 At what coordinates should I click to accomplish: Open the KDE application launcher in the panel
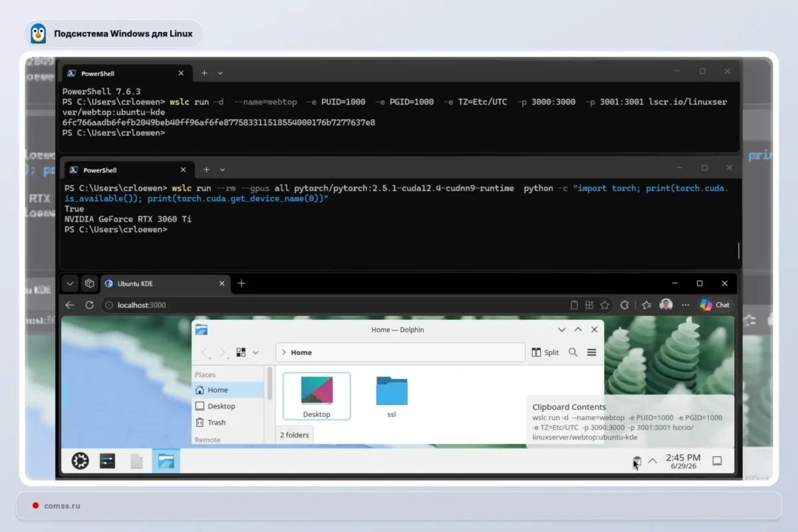pyautogui.click(x=80, y=461)
